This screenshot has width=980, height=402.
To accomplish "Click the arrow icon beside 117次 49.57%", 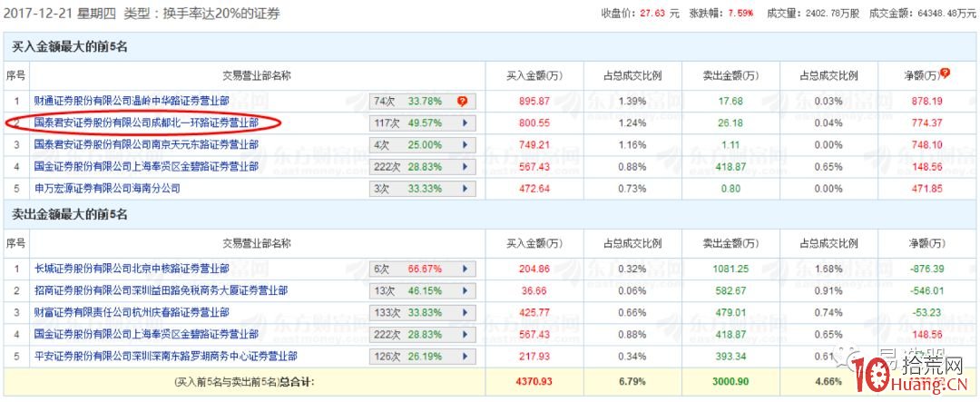I will click(465, 123).
